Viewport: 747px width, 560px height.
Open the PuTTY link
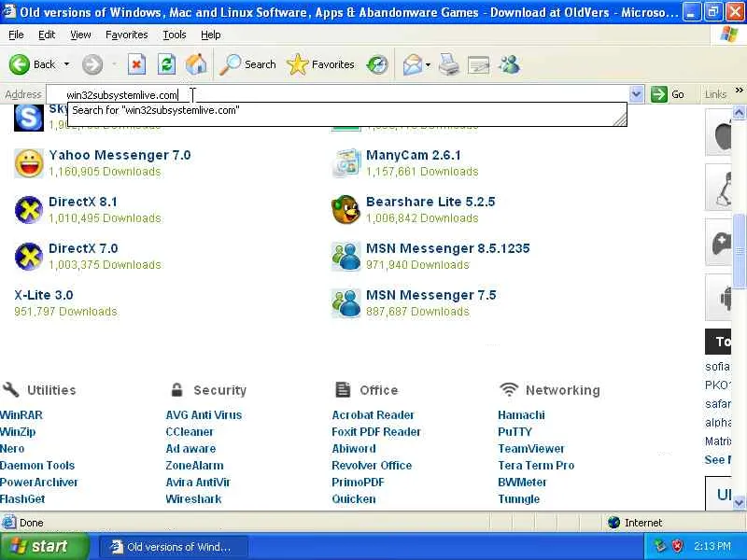point(514,432)
